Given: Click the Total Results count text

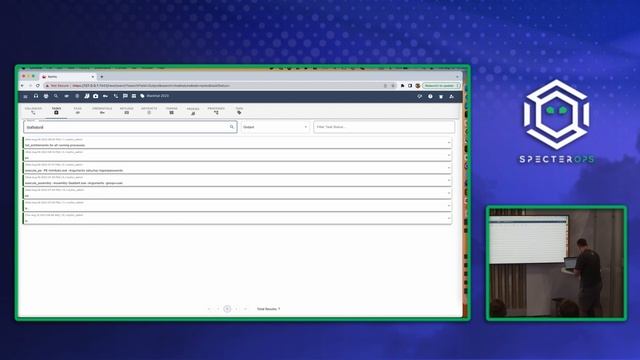Looking at the screenshot, I should click(269, 309).
